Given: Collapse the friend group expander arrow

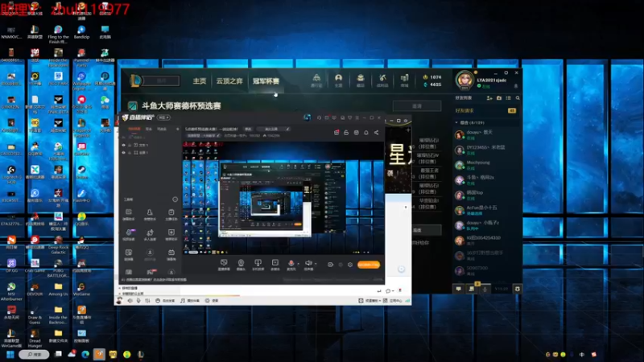Looking at the screenshot, I should [456, 122].
